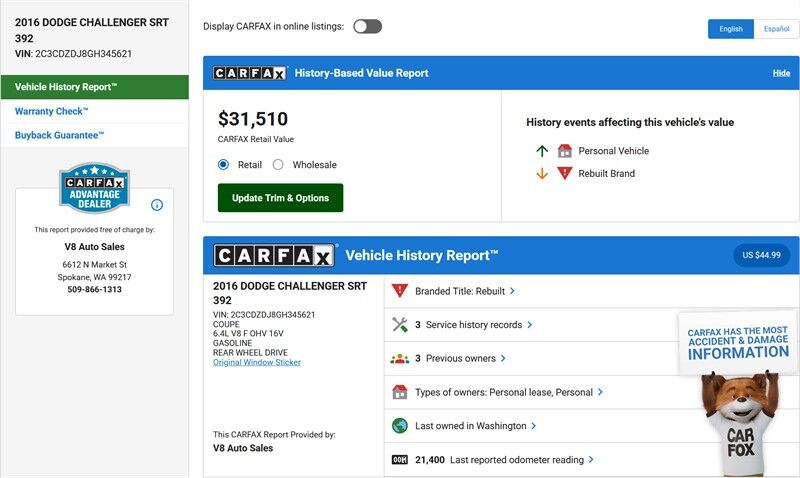This screenshot has width=800, height=478.
Task: Click the previous owners people icon
Action: tap(400, 358)
